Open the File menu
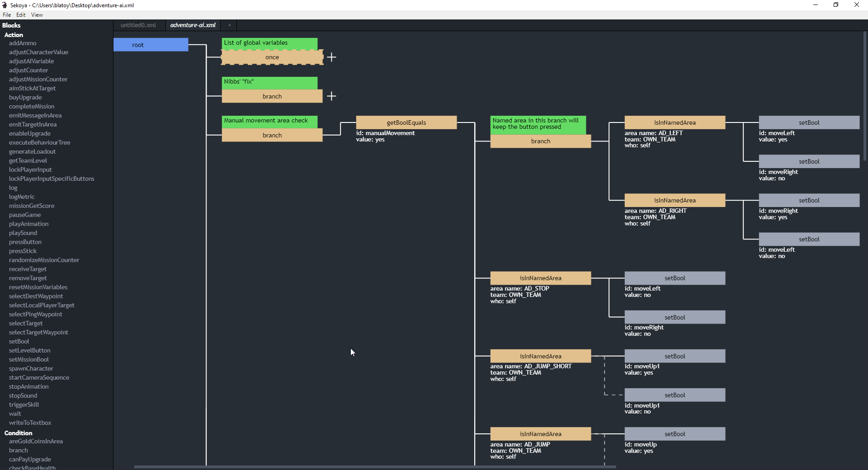 point(7,14)
